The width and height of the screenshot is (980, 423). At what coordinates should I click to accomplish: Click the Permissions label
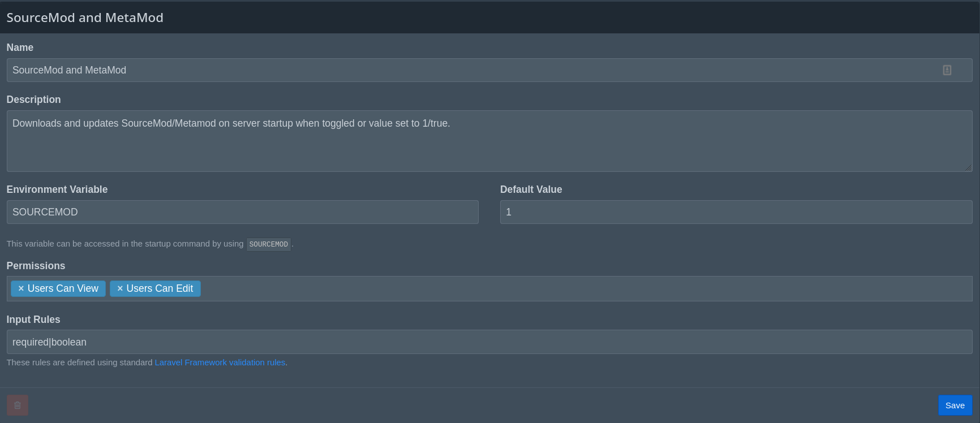pyautogui.click(x=36, y=266)
